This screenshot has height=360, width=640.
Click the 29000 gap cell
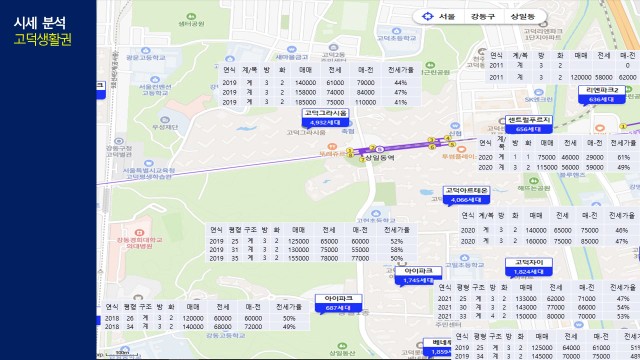point(594,157)
